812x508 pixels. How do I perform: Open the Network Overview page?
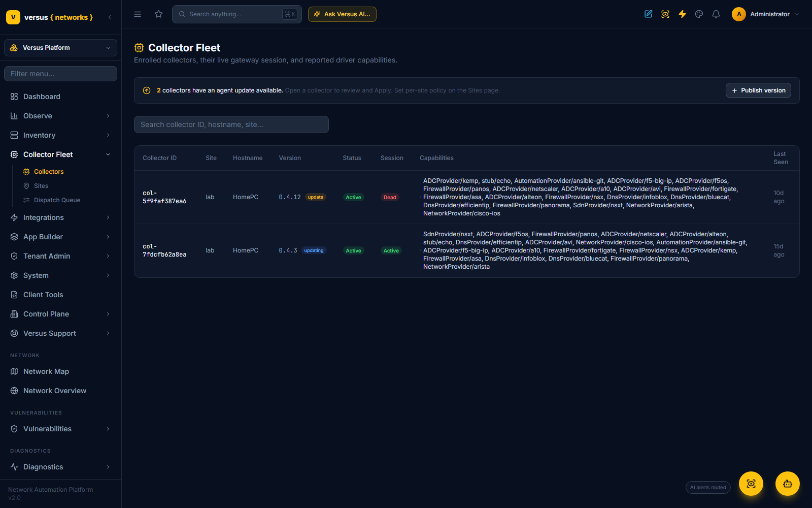[60, 391]
